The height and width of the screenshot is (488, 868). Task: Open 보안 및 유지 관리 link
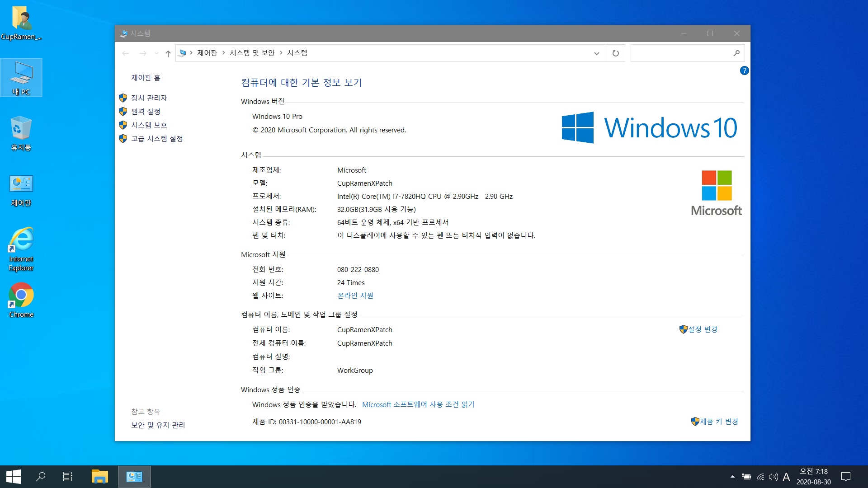(158, 425)
